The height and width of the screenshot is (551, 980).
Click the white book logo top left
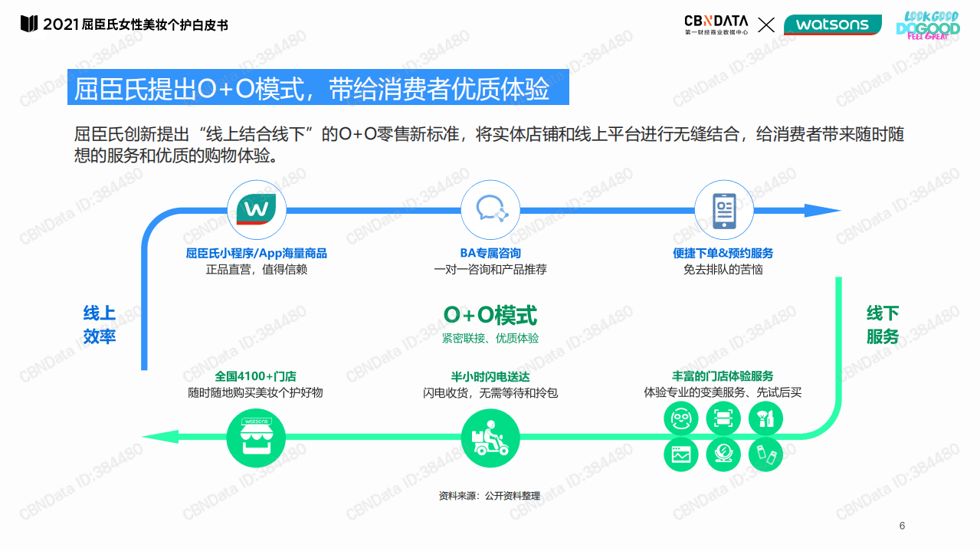coord(30,24)
